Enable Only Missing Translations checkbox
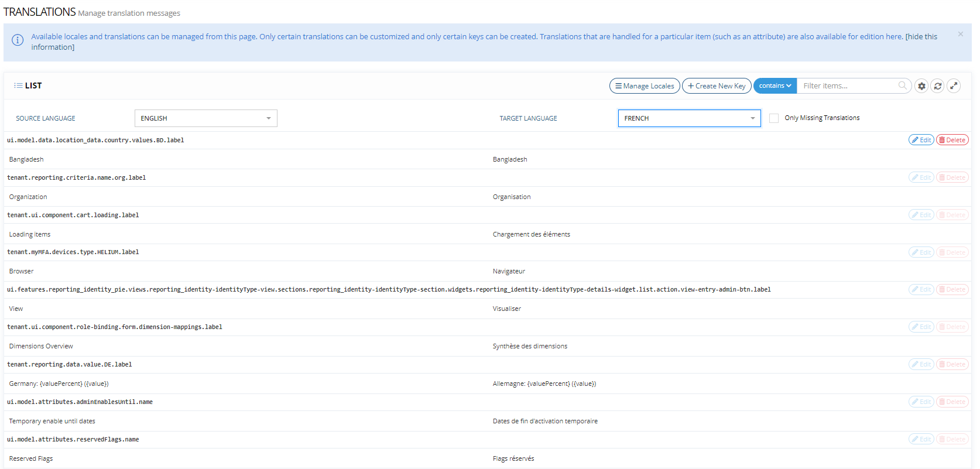980x469 pixels. pyautogui.click(x=774, y=118)
